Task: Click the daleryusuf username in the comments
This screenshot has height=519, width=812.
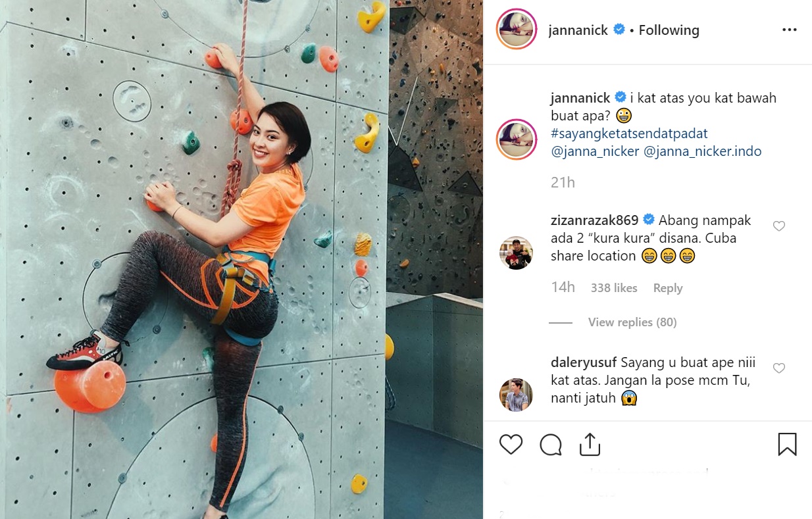Action: click(x=584, y=362)
